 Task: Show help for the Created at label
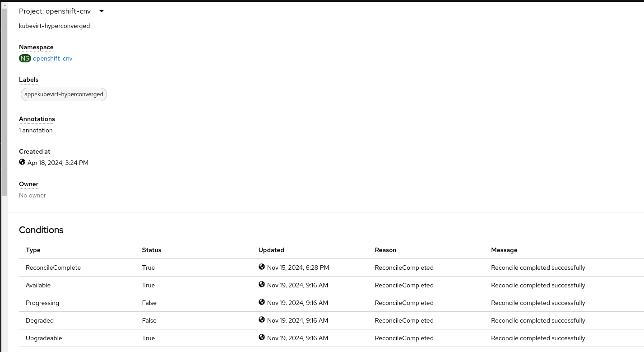click(34, 151)
